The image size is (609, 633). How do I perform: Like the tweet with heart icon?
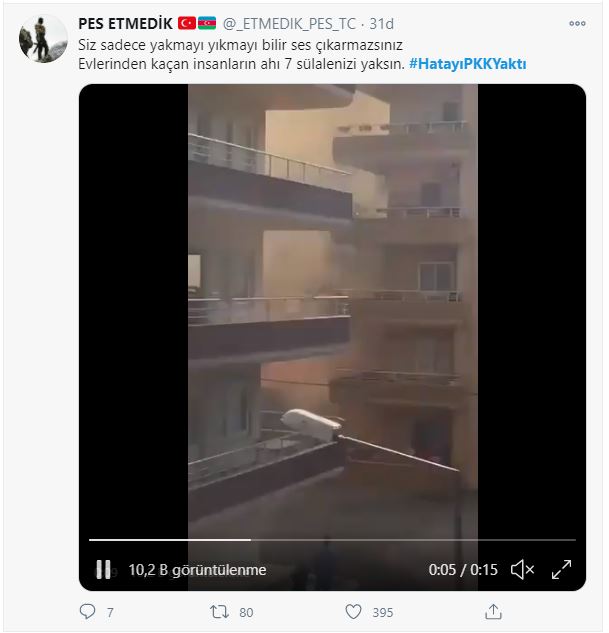(354, 612)
